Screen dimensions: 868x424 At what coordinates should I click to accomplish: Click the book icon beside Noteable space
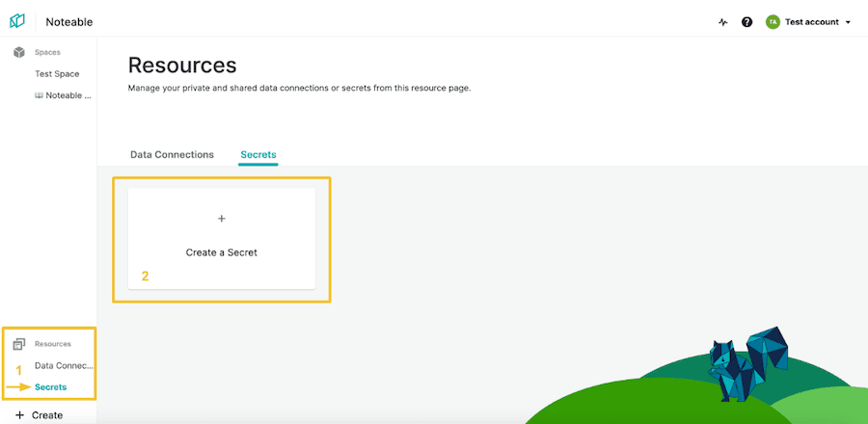[x=39, y=95]
